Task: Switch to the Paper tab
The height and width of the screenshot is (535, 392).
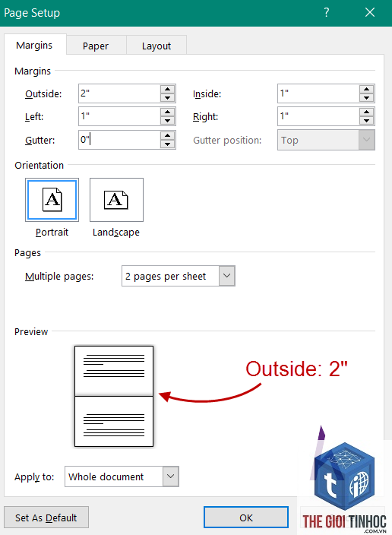Action: pyautogui.click(x=96, y=46)
